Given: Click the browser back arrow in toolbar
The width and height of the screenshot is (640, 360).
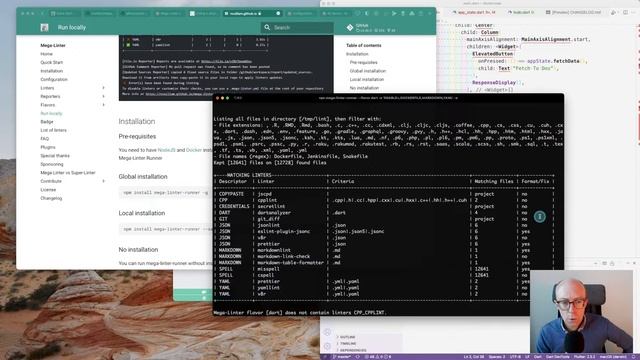Looking at the screenshot, I should pos(42,13).
